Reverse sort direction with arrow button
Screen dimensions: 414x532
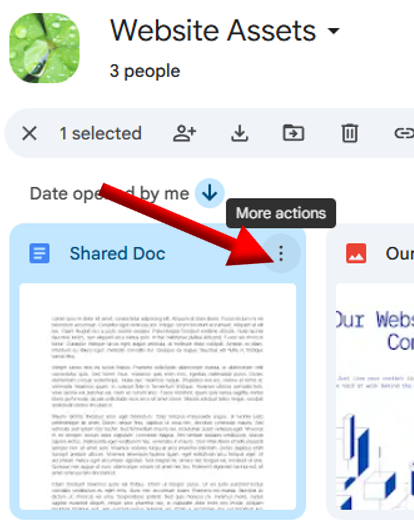click(x=209, y=193)
